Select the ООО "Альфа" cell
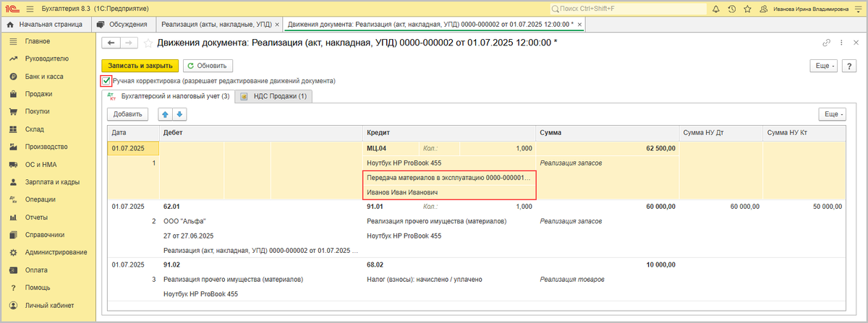This screenshot has width=868, height=323. pos(261,221)
